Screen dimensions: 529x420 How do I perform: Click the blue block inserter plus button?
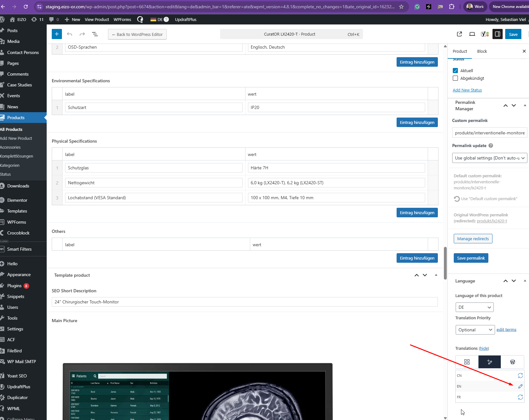point(57,34)
